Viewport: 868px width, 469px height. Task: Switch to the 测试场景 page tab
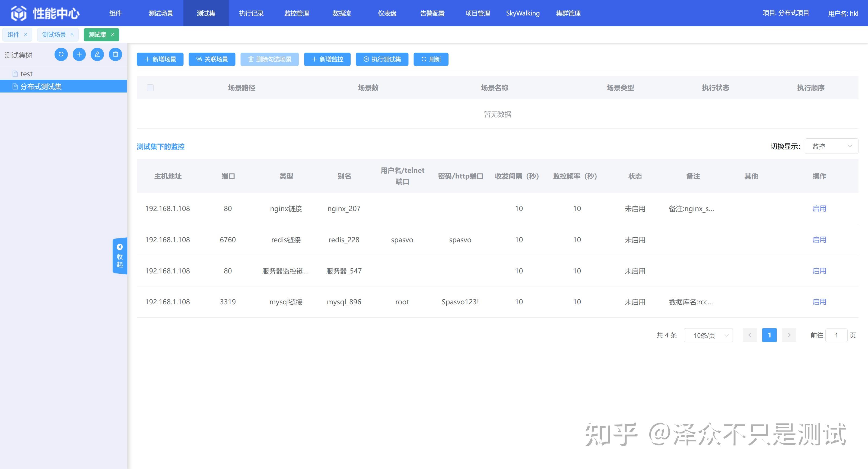pyautogui.click(x=54, y=34)
